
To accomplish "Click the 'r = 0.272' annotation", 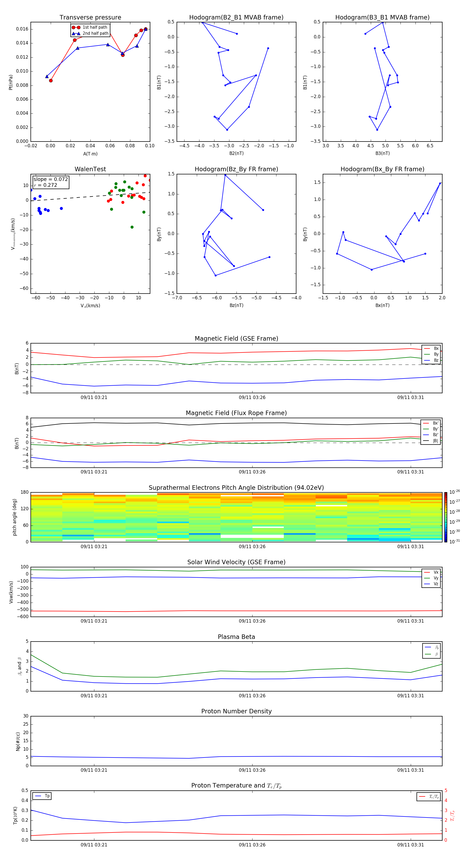I will click(45, 185).
